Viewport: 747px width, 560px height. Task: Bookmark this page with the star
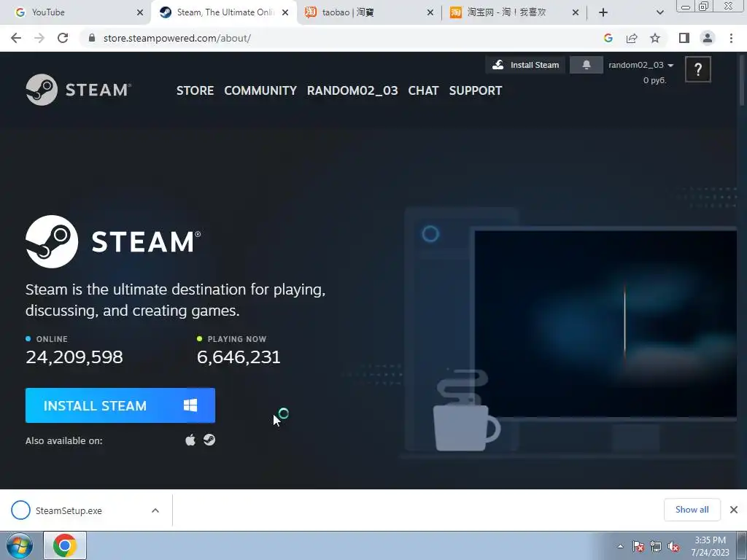coord(655,38)
